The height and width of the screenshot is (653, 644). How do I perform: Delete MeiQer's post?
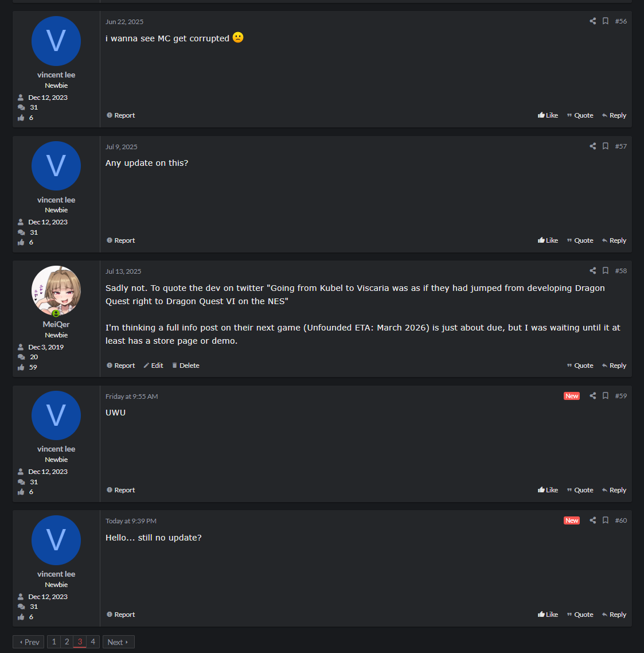pos(186,365)
